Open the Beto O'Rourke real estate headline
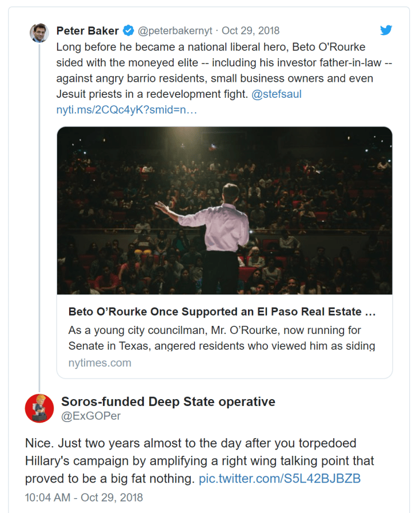Screen dimensions: 420x513 [222, 312]
